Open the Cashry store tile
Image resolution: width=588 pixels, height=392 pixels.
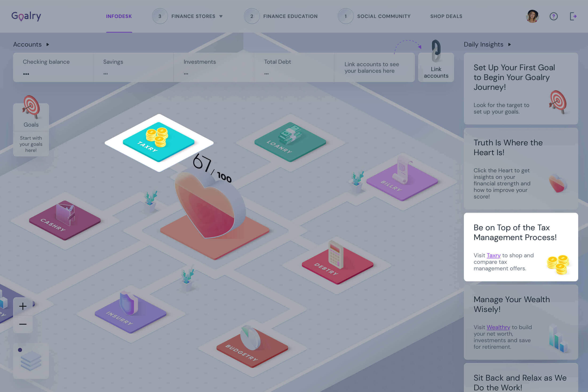tap(65, 221)
